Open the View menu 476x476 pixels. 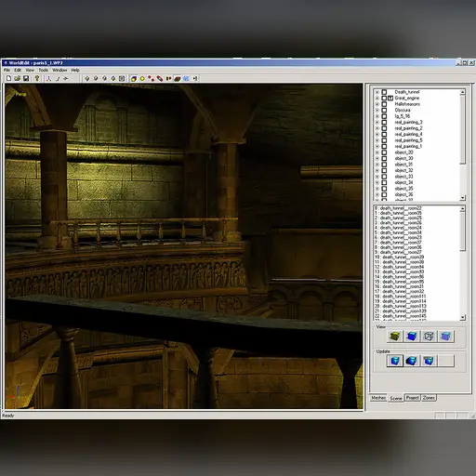pyautogui.click(x=30, y=70)
